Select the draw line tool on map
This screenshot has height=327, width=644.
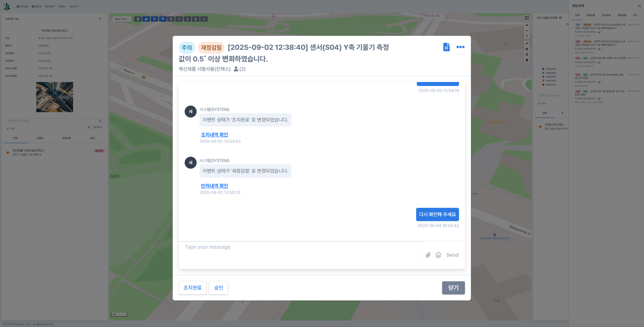527,43
